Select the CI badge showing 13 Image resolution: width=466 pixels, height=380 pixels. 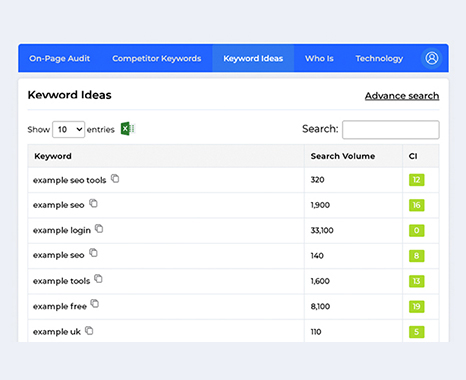click(x=417, y=281)
